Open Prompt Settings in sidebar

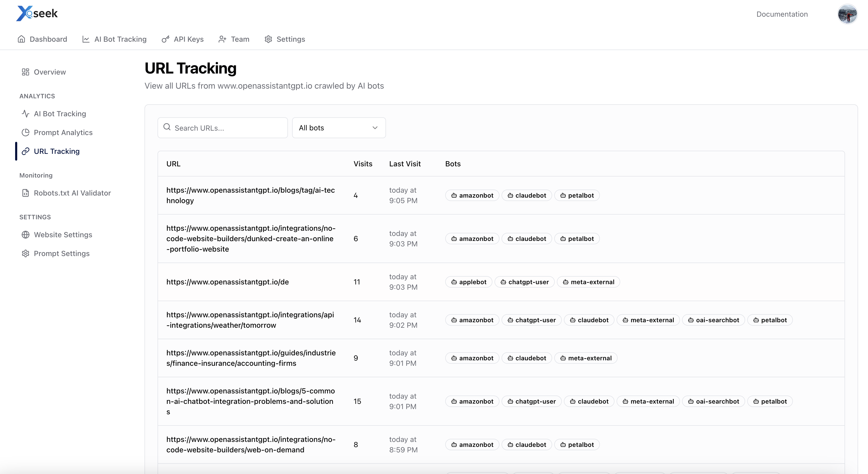[56, 253]
